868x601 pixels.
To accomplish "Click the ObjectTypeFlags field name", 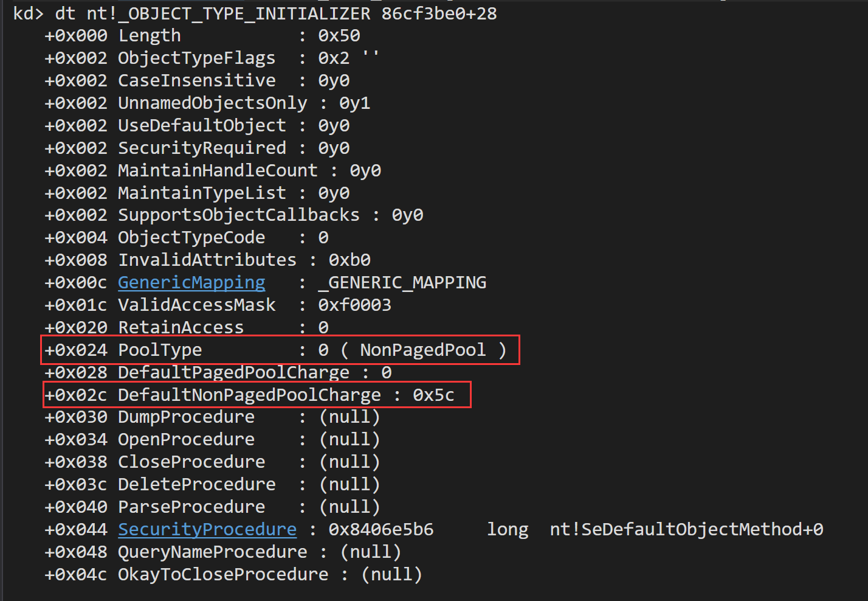I will pyautogui.click(x=196, y=58).
